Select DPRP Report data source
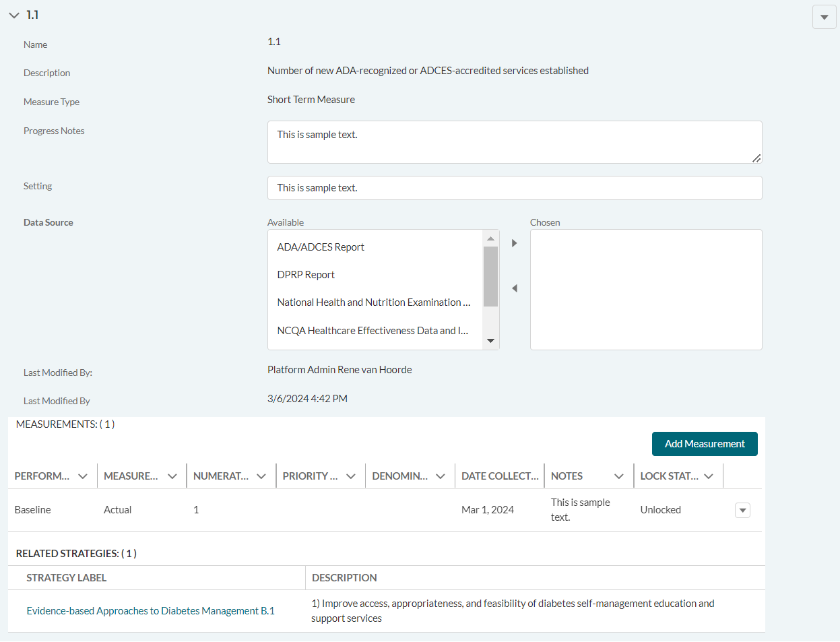 point(375,275)
